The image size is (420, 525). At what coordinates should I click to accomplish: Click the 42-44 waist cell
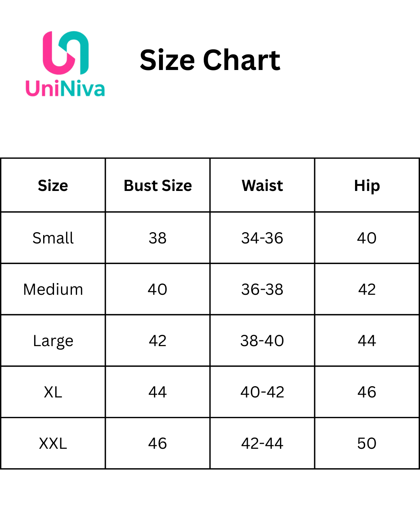pos(262,443)
